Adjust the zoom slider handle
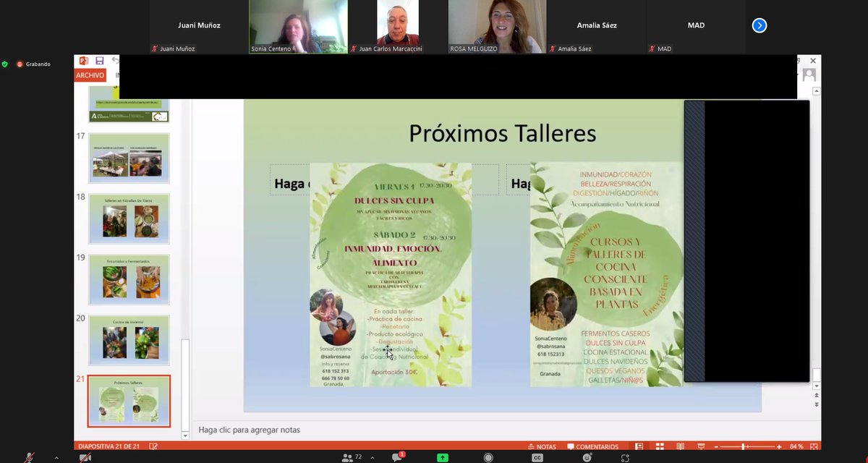868x463 pixels. pos(744,447)
